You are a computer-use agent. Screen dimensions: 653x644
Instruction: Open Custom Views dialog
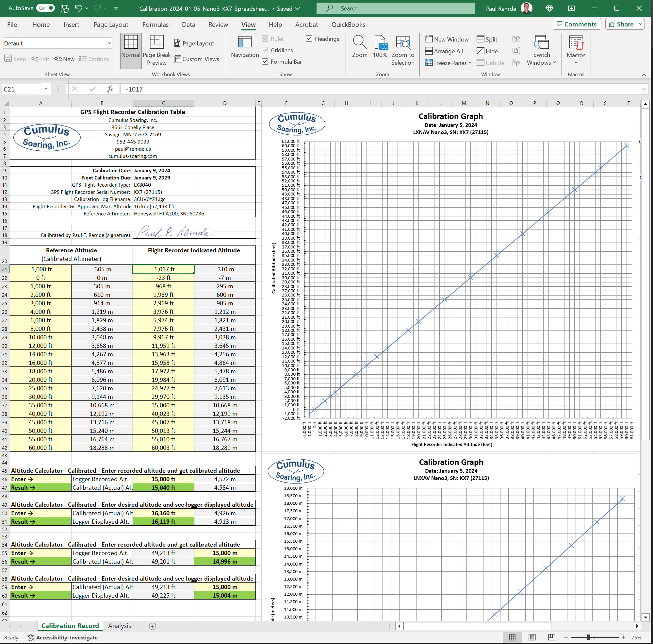[x=196, y=59]
